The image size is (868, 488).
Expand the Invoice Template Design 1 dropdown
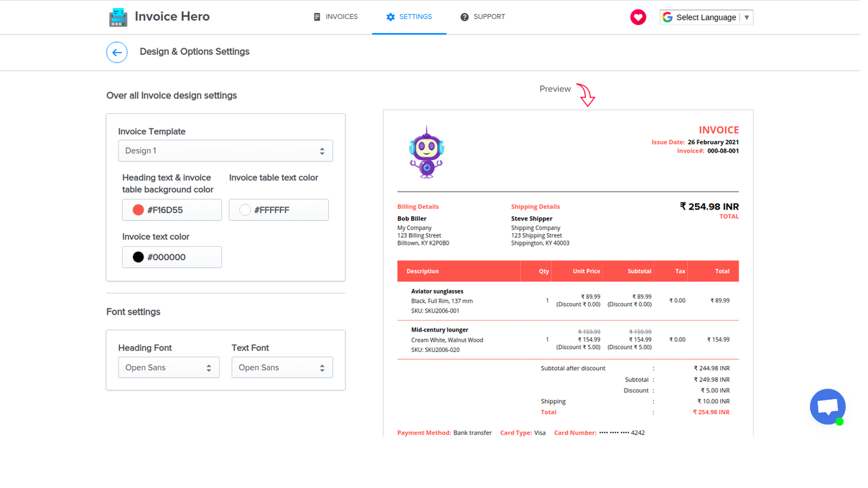click(225, 150)
